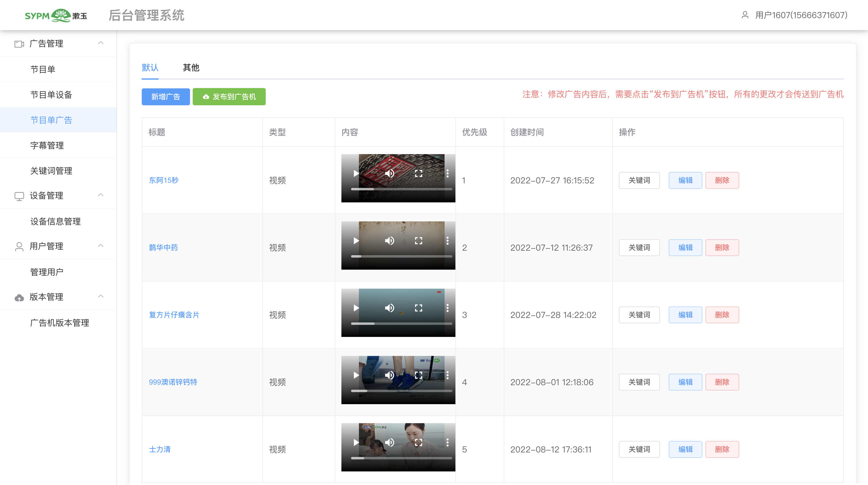Seek the 东阿15秒 video progress bar
This screenshot has width=868, height=485.
[402, 189]
